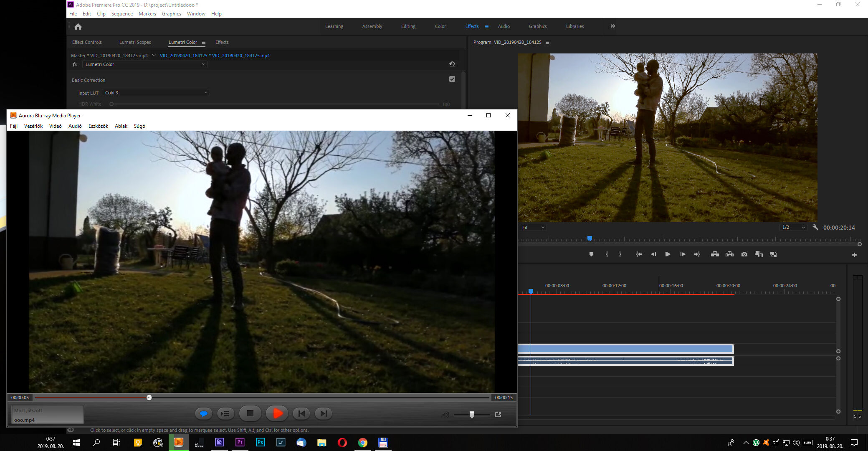Open the Window menu in Premiere

(x=196, y=14)
